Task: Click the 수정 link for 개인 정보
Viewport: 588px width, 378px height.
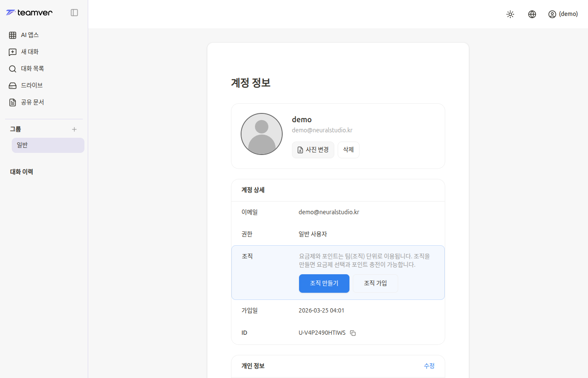Action: [x=429, y=366]
